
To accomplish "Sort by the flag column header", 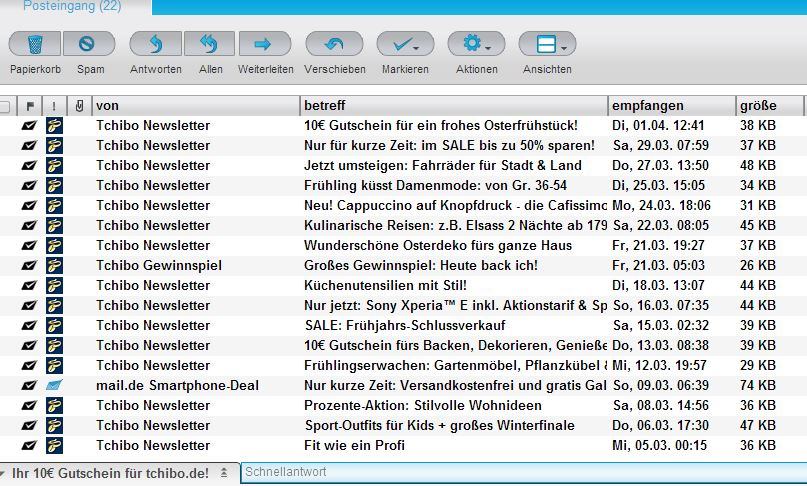I will click(x=30, y=106).
